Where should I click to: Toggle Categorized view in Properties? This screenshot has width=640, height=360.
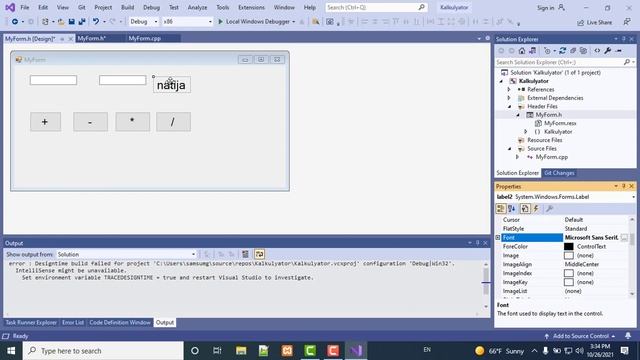(x=500, y=209)
